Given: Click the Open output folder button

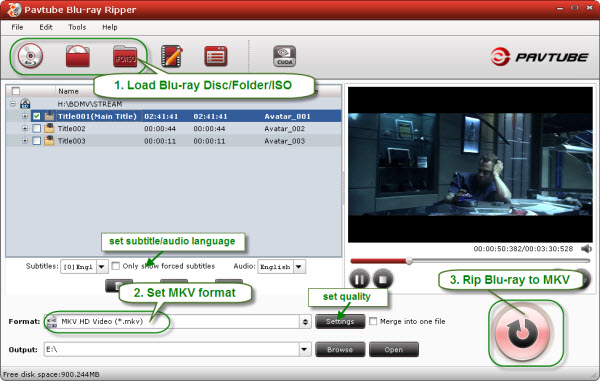Looking at the screenshot, I should point(394,349).
